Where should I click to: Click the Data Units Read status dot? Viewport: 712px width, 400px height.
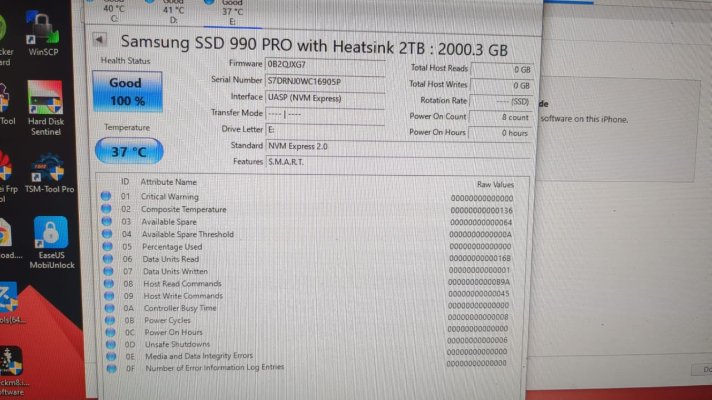tap(108, 259)
